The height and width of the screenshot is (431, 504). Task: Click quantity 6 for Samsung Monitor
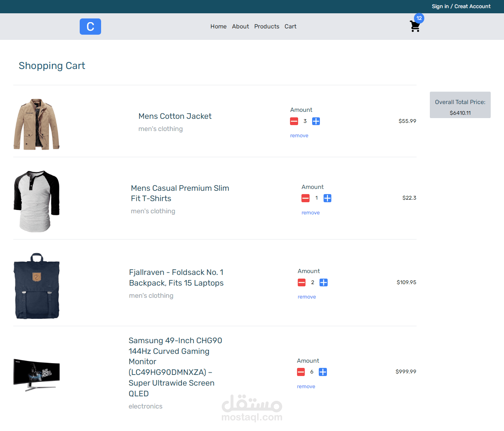click(x=312, y=372)
